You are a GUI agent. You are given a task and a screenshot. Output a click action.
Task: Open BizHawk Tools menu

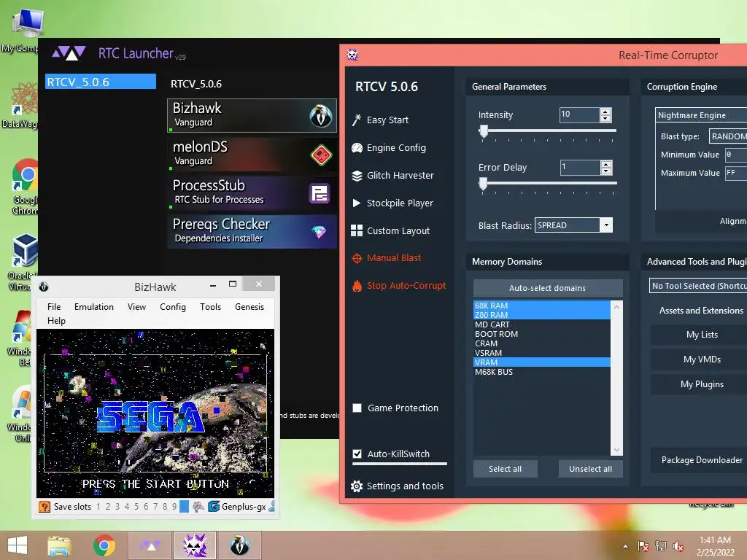click(x=210, y=307)
